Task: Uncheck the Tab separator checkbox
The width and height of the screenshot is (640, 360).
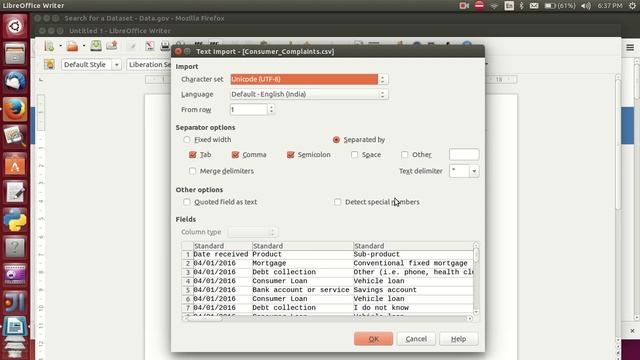Action: click(x=193, y=155)
